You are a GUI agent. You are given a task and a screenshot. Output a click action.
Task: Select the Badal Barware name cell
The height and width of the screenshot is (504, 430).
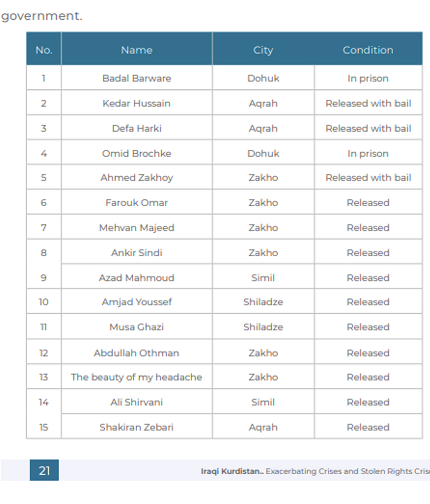point(137,78)
